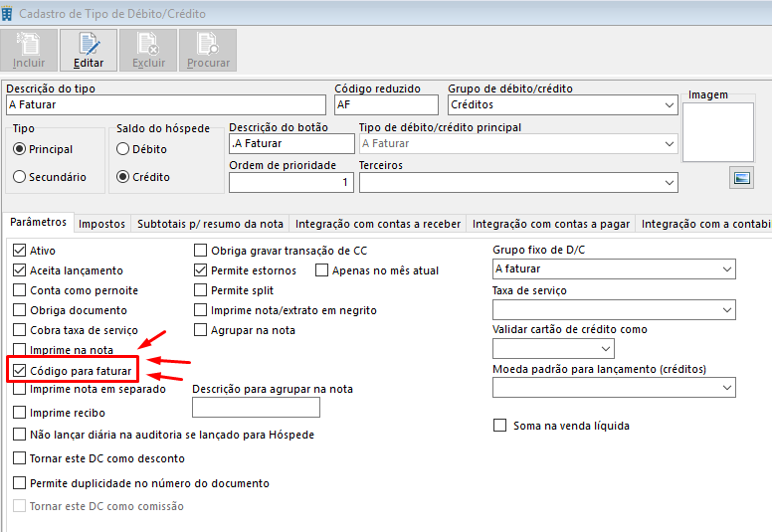
Task: Check Soma na venda líquida
Action: coord(499,426)
